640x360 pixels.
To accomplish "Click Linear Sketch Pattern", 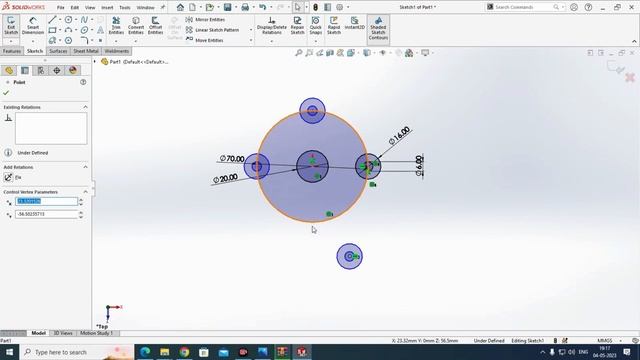I will tap(212, 30).
